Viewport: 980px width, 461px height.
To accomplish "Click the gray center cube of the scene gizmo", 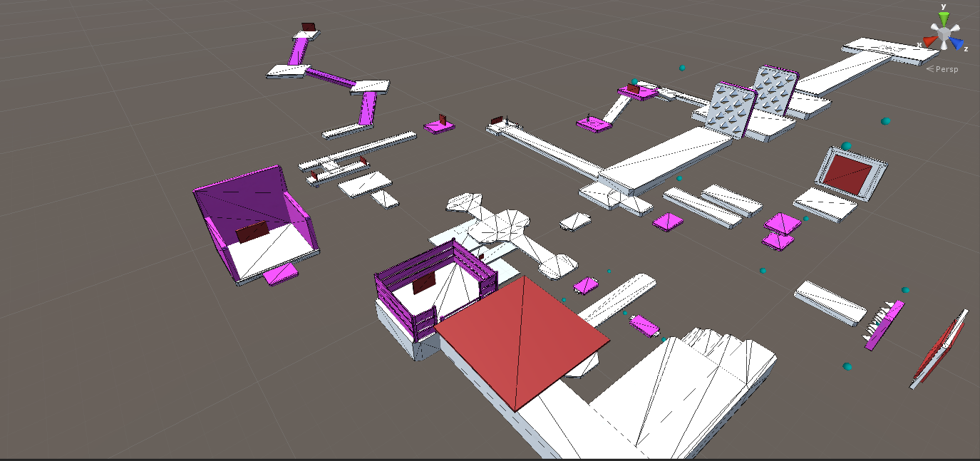I will click(943, 32).
